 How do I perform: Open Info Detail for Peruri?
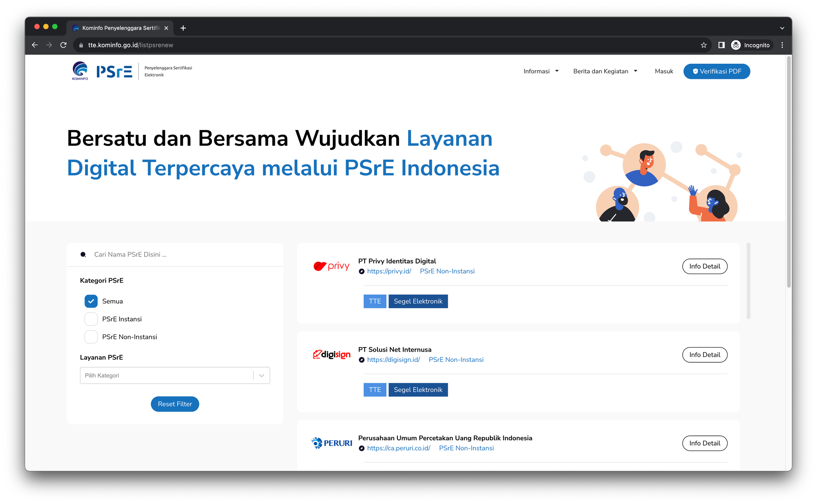click(705, 443)
